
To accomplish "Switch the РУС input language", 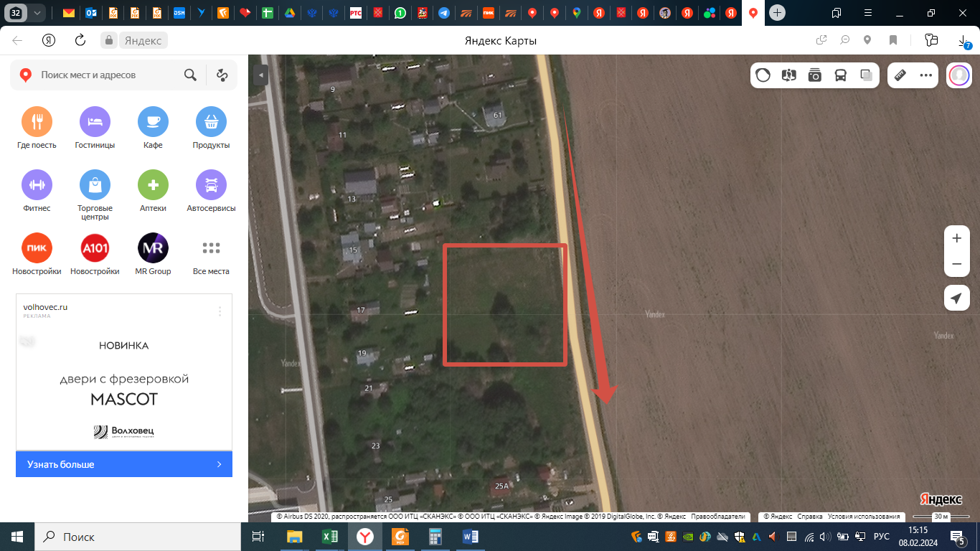I will click(882, 537).
